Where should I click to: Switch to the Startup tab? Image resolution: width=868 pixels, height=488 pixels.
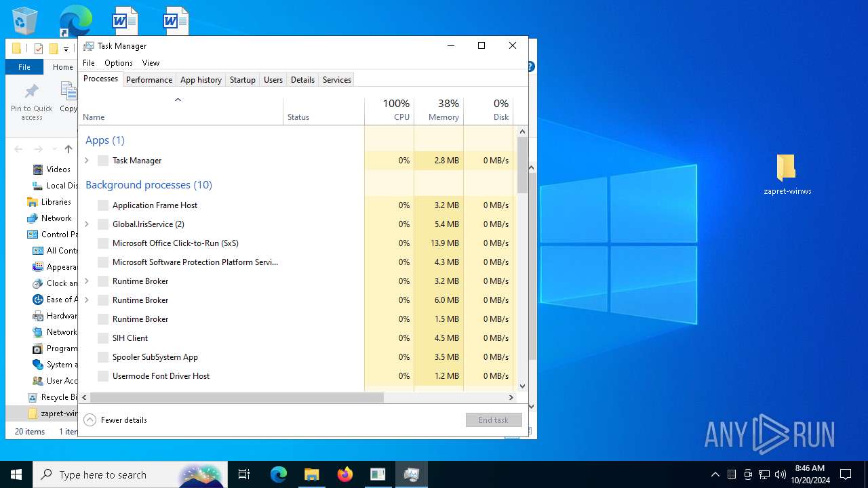[x=242, y=80]
